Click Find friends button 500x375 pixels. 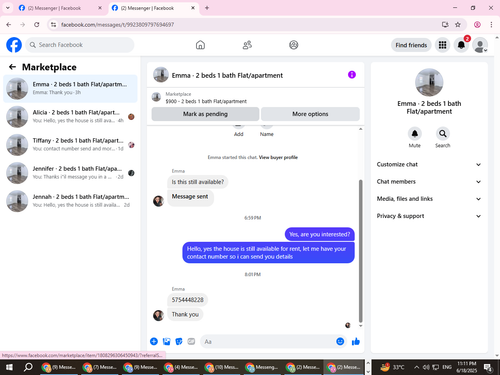point(411,45)
